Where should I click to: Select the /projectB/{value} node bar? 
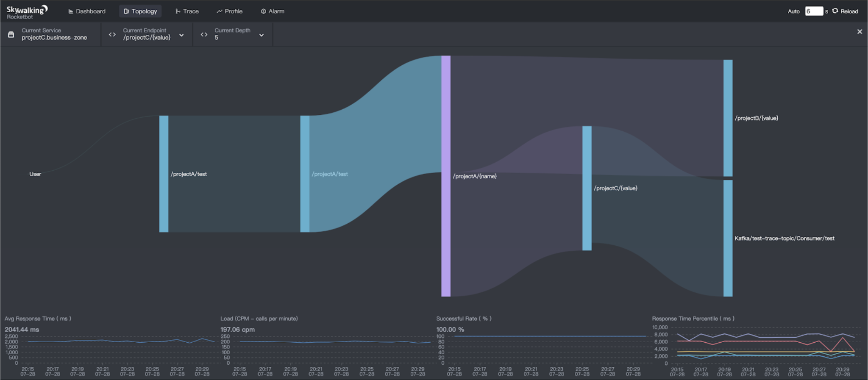point(728,118)
